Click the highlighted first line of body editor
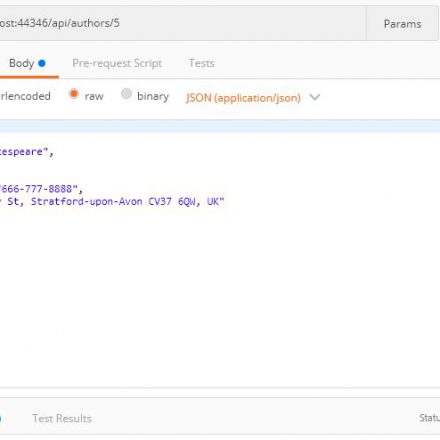This screenshot has width=440, height=440. click(x=220, y=127)
